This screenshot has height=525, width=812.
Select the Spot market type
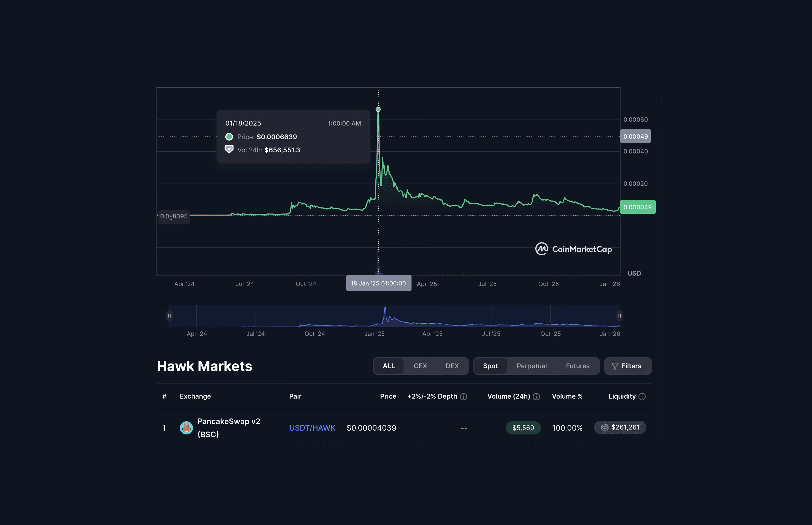click(490, 366)
